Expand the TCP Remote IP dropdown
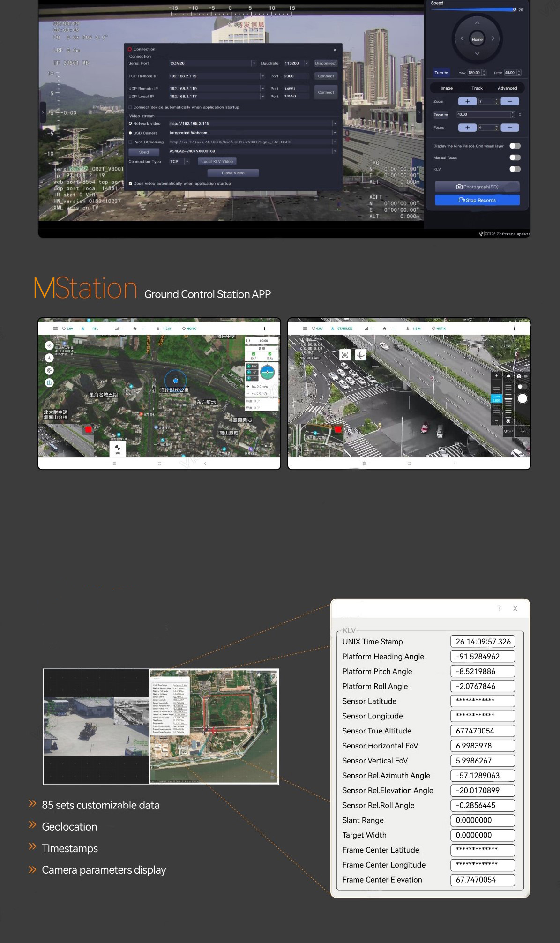Screen dimensions: 560x943 262,76
